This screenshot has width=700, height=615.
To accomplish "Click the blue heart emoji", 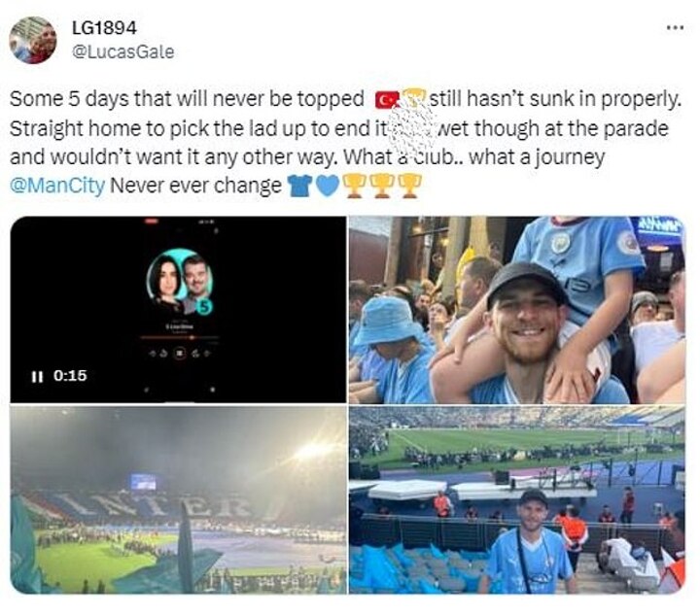I will click(328, 186).
